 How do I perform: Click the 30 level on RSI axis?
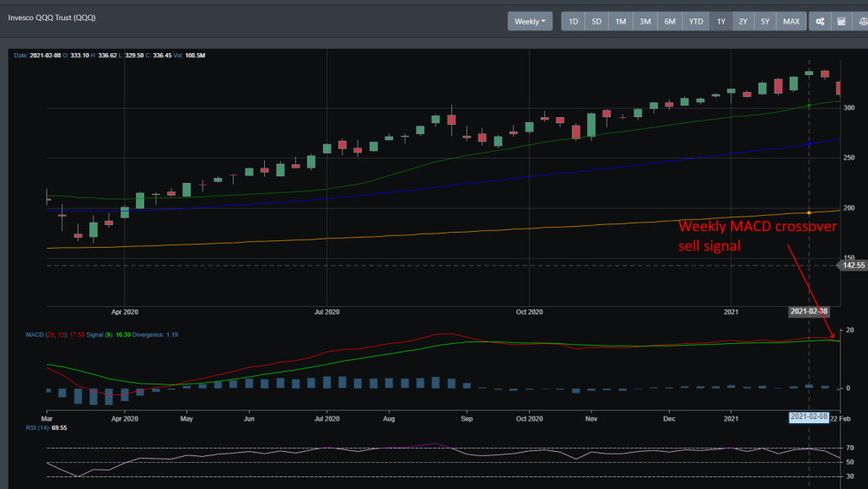[x=849, y=476]
